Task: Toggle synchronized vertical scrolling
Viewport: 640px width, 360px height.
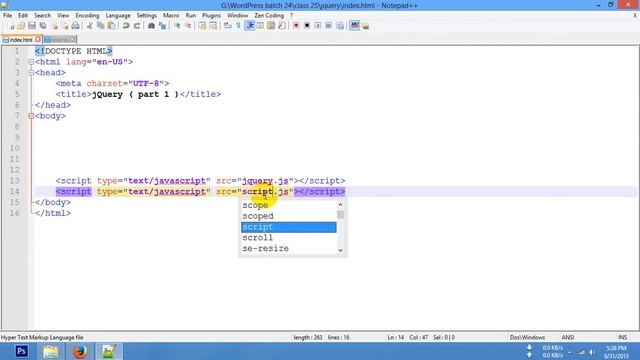Action: [x=202, y=26]
